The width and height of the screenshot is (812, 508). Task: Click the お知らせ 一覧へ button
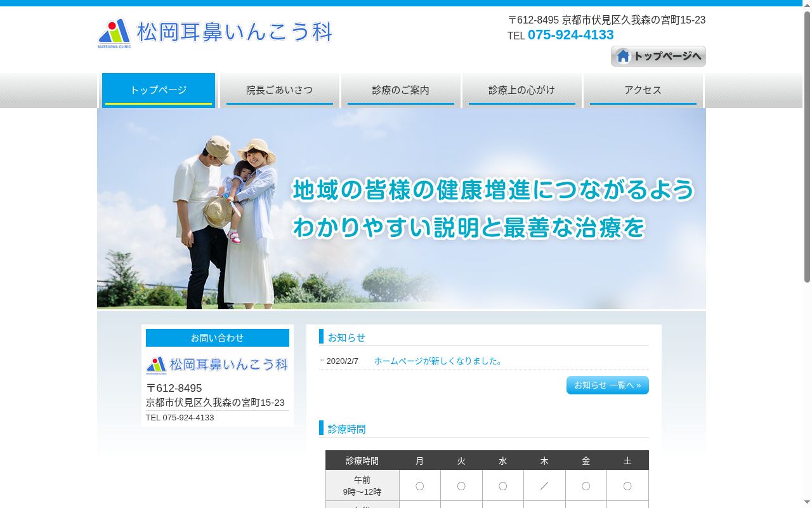[x=608, y=385]
